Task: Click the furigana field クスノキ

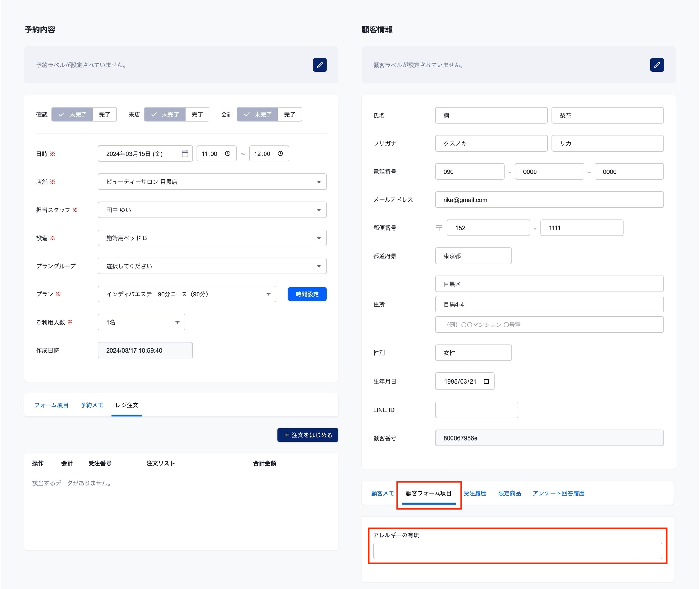Action: click(x=491, y=143)
